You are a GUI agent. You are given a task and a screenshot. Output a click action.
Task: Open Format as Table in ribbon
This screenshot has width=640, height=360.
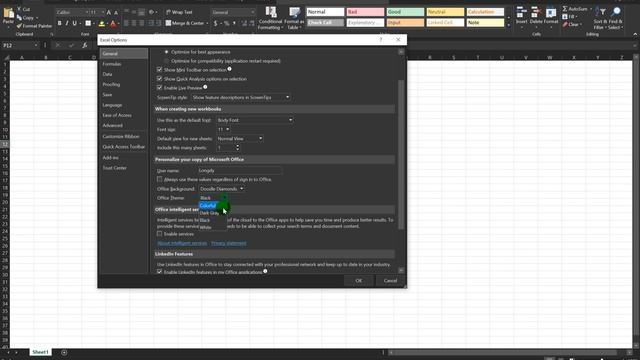coord(294,18)
